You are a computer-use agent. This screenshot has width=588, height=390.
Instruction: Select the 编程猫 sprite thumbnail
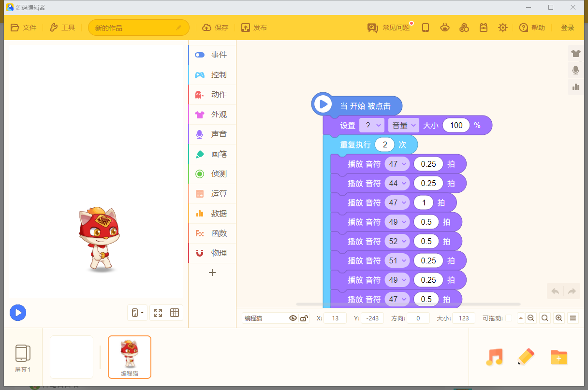tap(130, 357)
